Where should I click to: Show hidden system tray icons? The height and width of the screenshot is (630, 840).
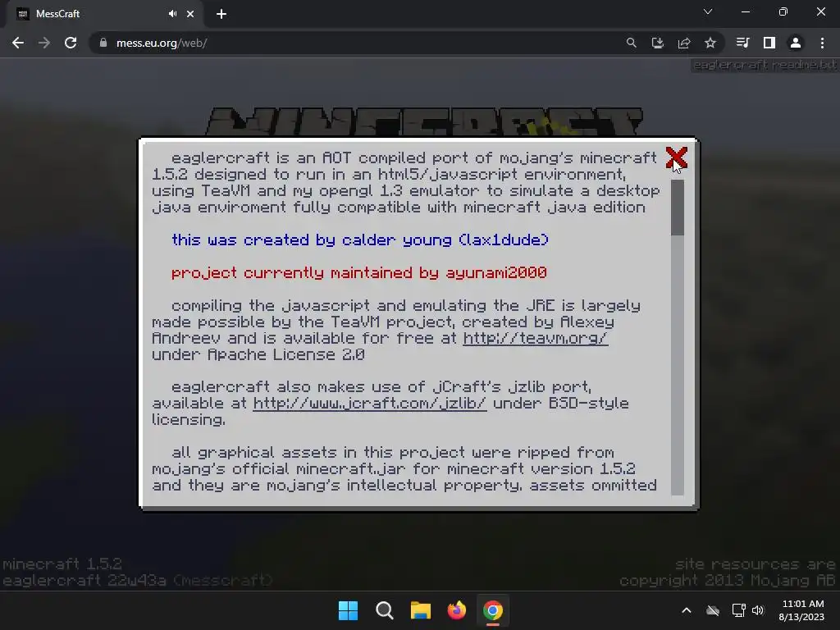pos(687,610)
